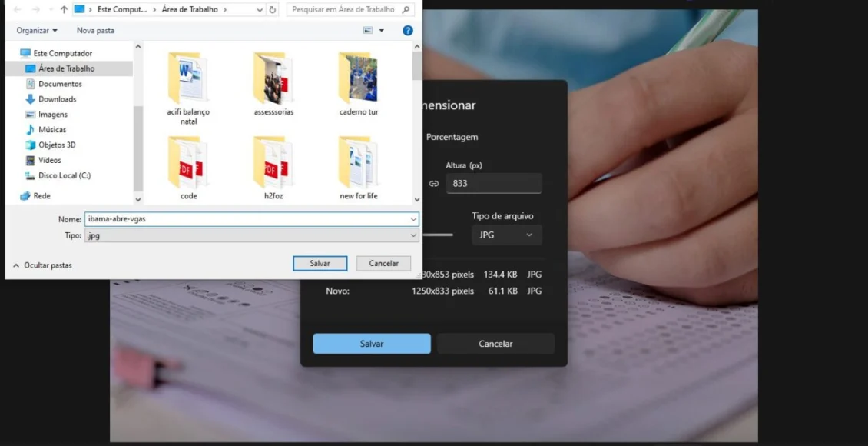Go up one folder level arrow
868x446 pixels.
(x=64, y=10)
